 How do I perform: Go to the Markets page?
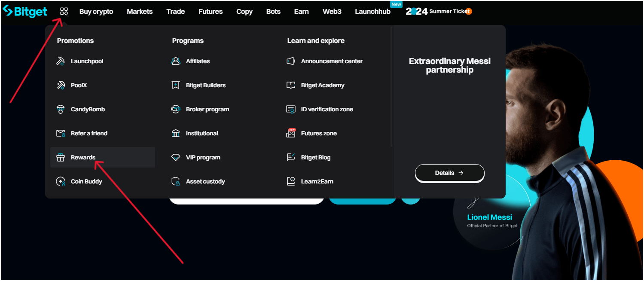pyautogui.click(x=140, y=12)
